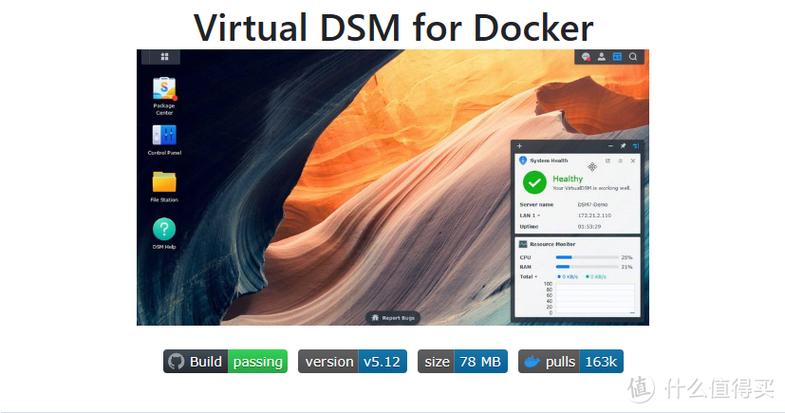Open the DSM search magnifier icon
The image size is (785, 413).
coord(633,57)
